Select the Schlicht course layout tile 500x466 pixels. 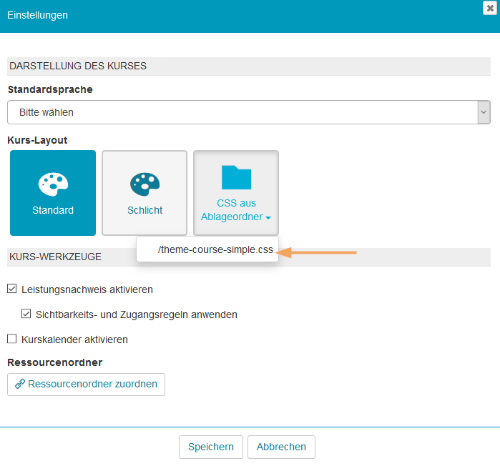click(x=144, y=193)
